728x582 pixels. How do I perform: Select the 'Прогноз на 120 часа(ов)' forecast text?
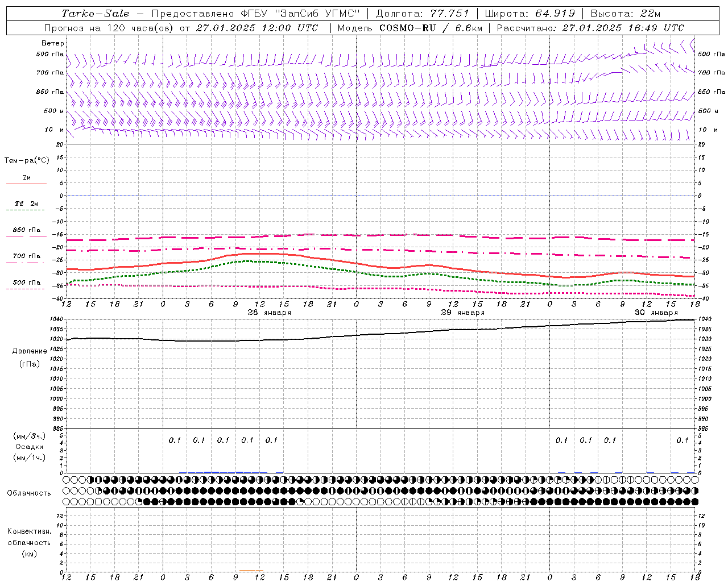tap(109, 28)
